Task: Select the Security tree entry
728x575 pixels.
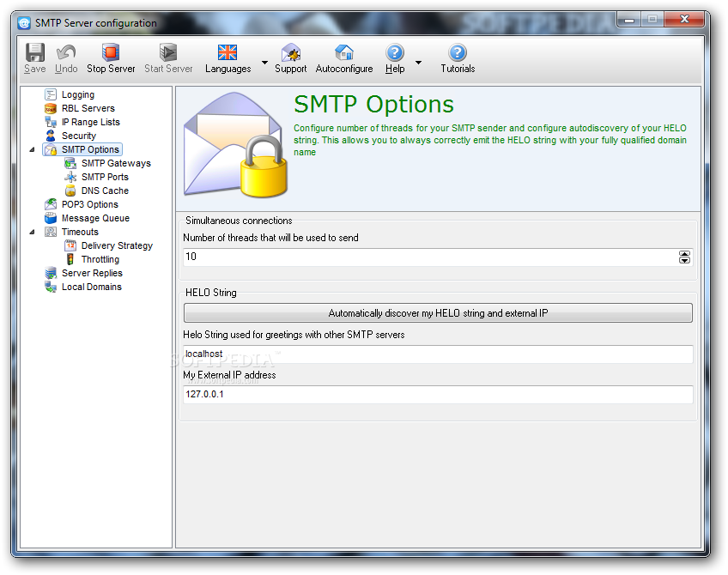Action: coord(79,136)
